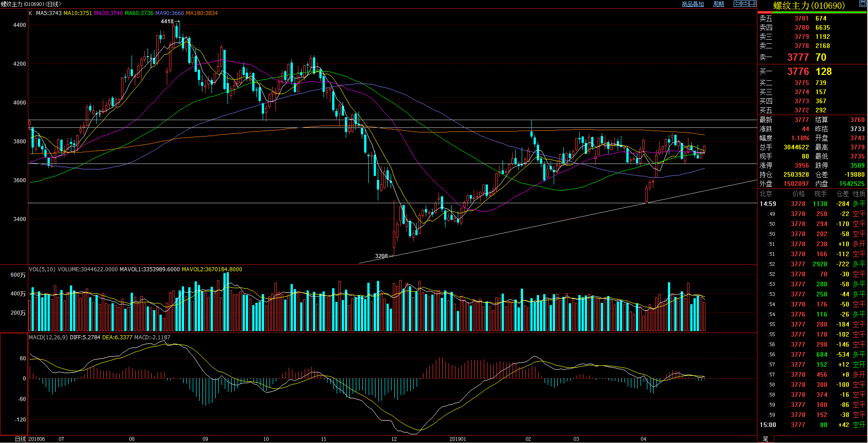Click the 14:59 tick row
Screen dimensions: 868x443
812,204
